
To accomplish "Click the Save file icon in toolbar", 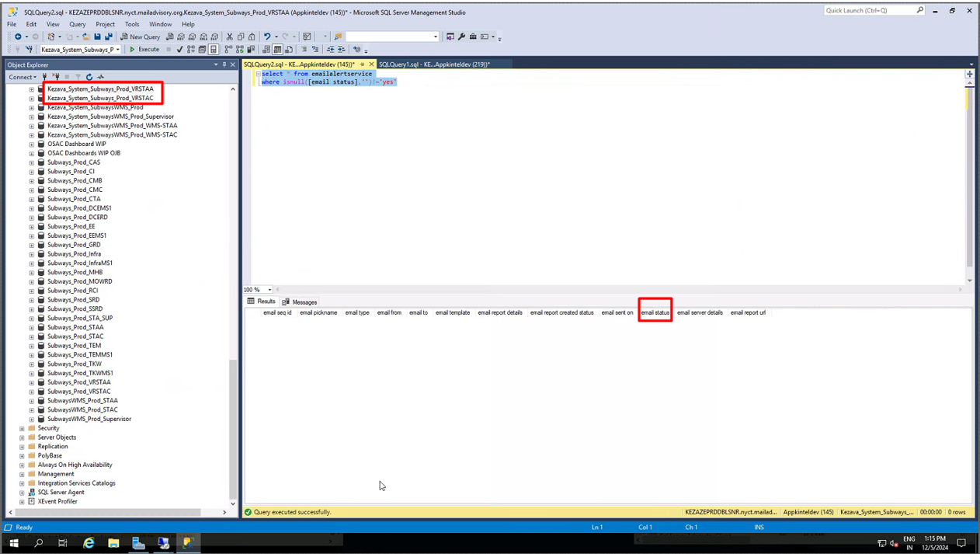I will click(x=97, y=37).
